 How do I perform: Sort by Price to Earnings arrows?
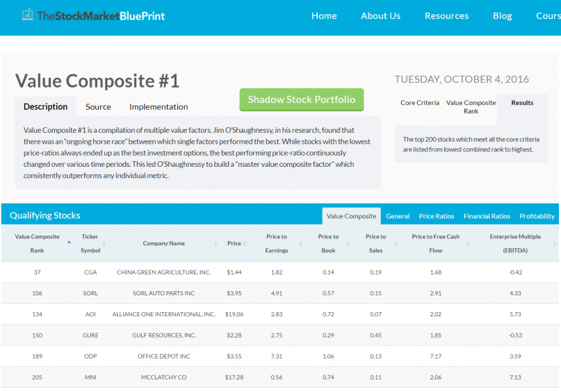coord(300,243)
